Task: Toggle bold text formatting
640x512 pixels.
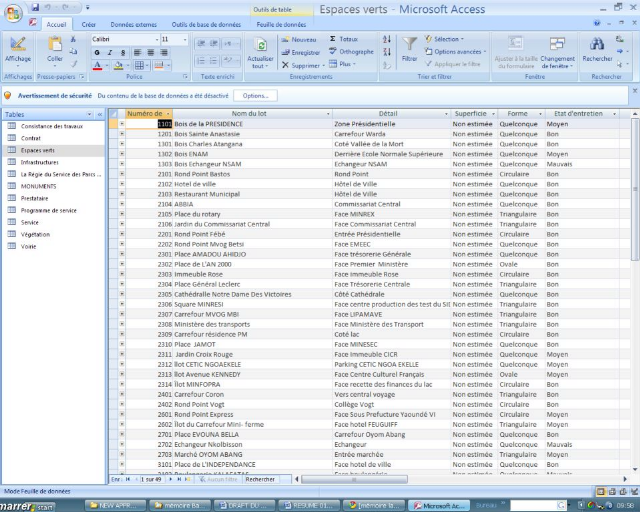Action: click(x=97, y=53)
